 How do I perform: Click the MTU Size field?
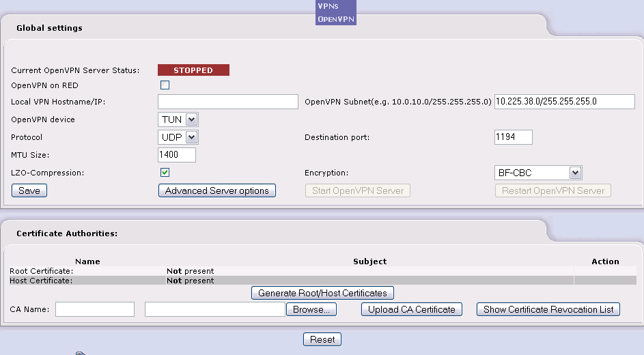click(177, 155)
